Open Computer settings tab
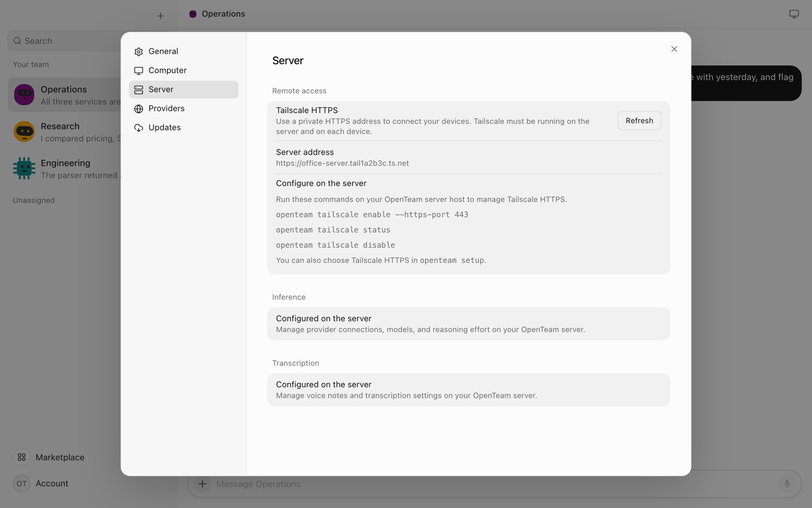Image resolution: width=812 pixels, height=508 pixels. pyautogui.click(x=183, y=71)
